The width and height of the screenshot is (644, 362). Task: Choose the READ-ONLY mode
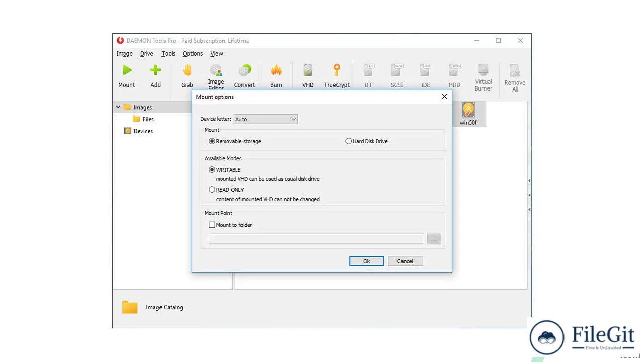(x=212, y=190)
